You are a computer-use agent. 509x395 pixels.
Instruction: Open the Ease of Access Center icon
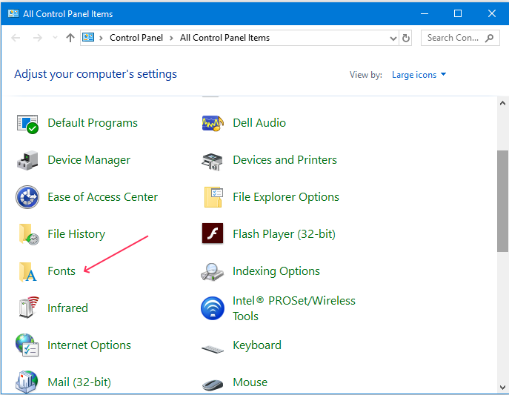coord(27,197)
